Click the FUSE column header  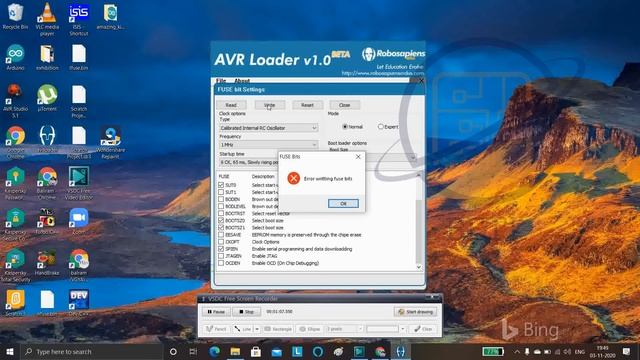tap(224, 176)
